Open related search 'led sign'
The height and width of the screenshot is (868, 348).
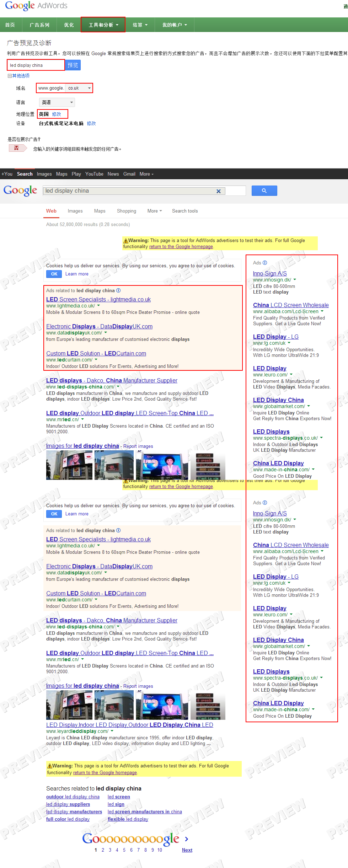(116, 804)
